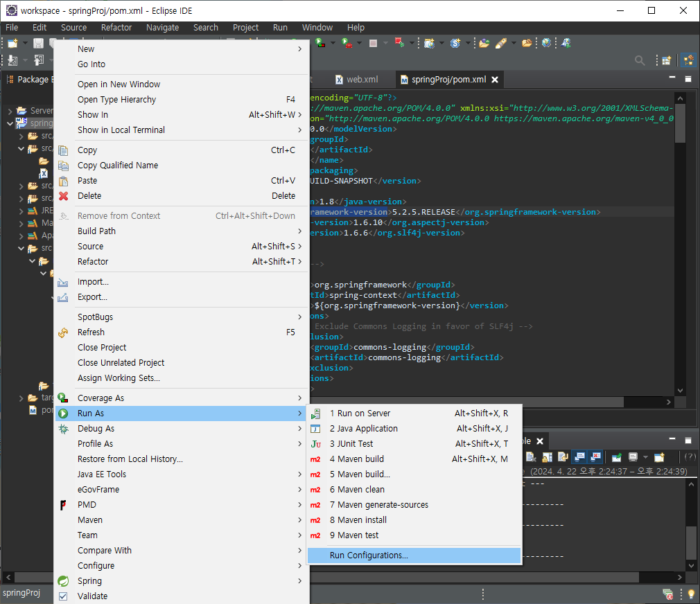This screenshot has height=604, width=700.
Task: Minimize the editor area pane
Action: [x=672, y=78]
